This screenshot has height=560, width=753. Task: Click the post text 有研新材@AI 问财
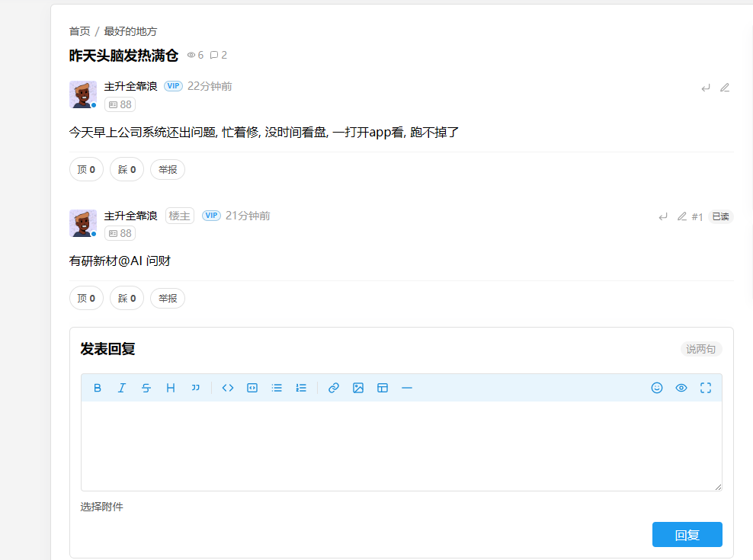coord(120,261)
